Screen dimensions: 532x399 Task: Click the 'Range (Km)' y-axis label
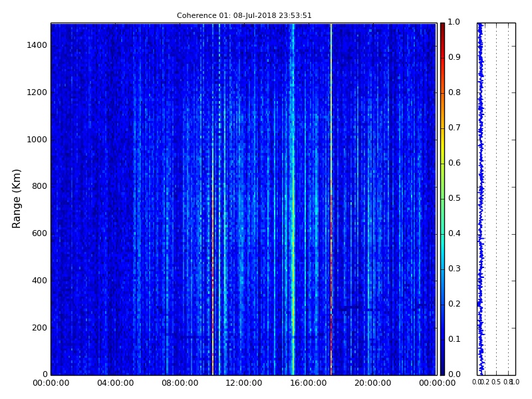coord(16,199)
